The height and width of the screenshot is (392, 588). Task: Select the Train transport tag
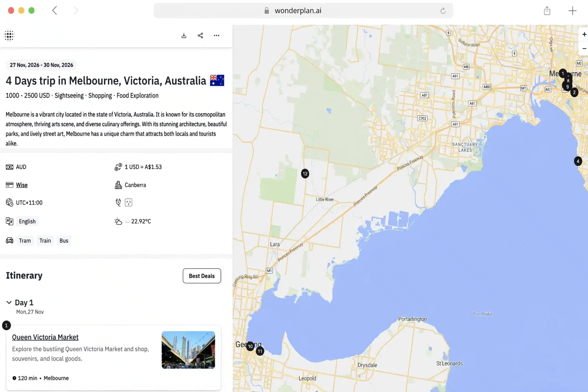pyautogui.click(x=45, y=241)
